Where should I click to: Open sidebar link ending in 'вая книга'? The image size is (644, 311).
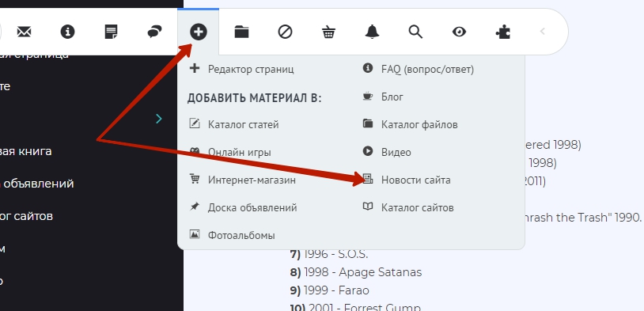26,151
